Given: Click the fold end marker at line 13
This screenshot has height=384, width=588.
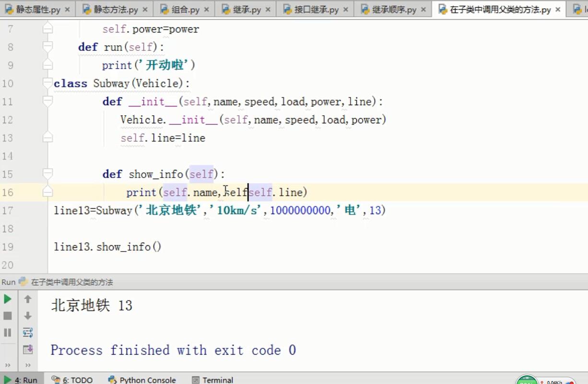Looking at the screenshot, I should pyautogui.click(x=47, y=138).
